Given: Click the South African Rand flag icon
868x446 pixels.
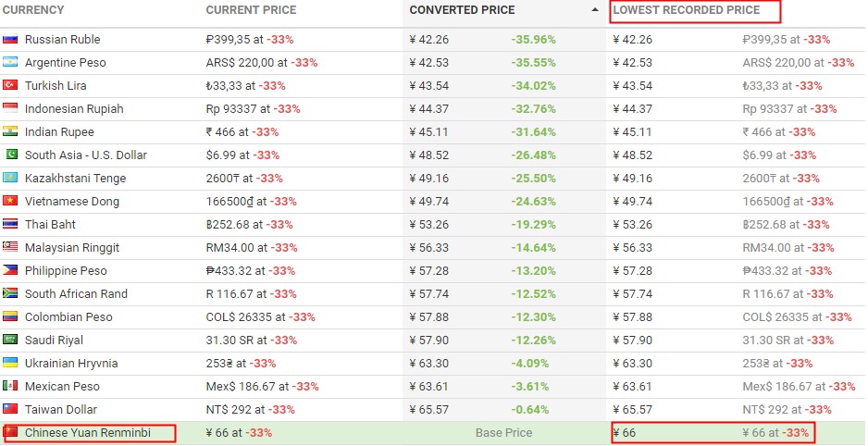Looking at the screenshot, I should pos(10,294).
